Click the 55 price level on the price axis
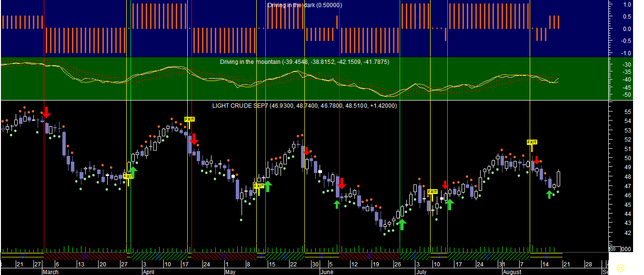Image resolution: width=644 pixels, height=275 pixels. pos(627,112)
